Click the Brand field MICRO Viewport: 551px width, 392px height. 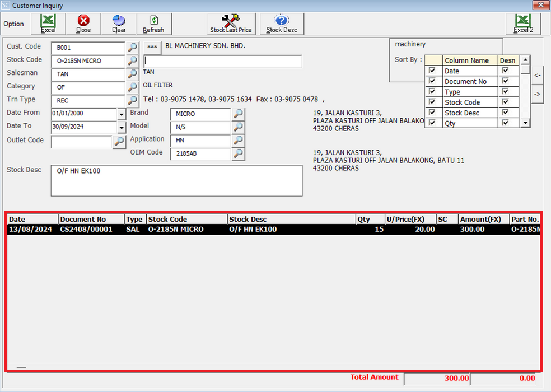click(200, 114)
